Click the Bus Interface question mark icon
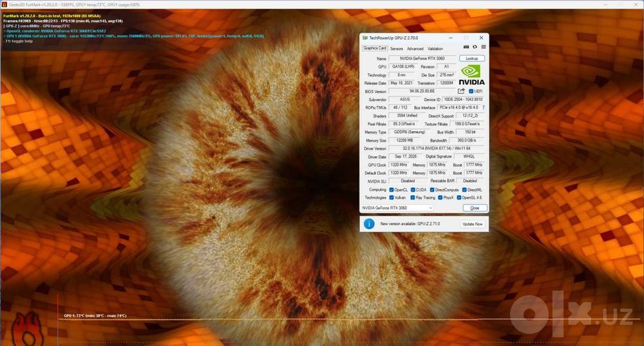The width and height of the screenshot is (644, 346). [484, 107]
